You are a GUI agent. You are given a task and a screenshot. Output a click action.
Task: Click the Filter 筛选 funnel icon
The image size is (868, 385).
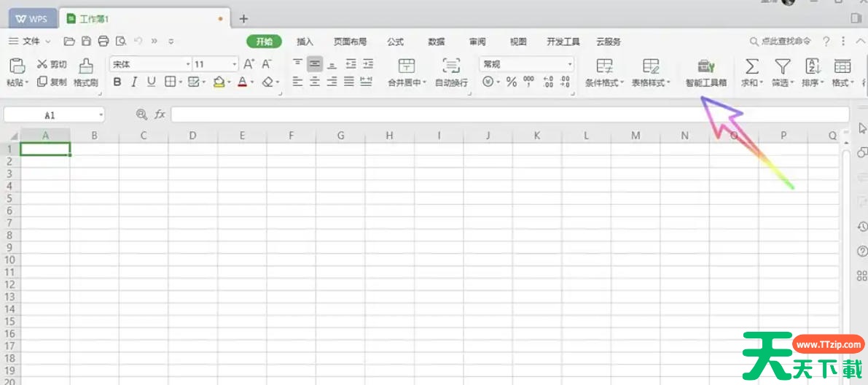click(782, 66)
